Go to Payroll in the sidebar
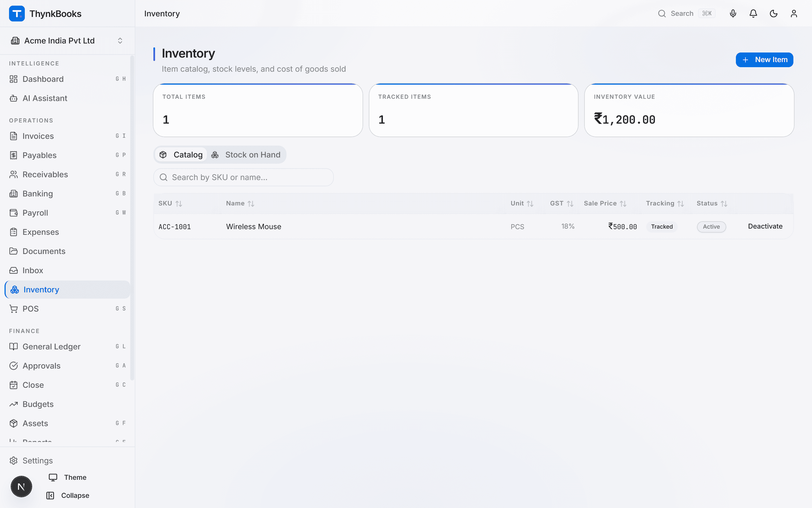 click(67, 213)
